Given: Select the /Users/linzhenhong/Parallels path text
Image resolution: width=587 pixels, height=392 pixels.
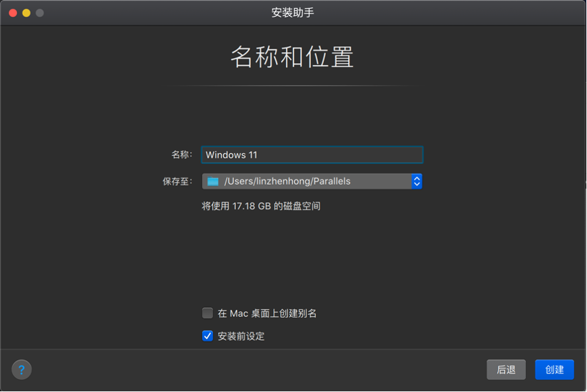Looking at the screenshot, I should 278,181.
